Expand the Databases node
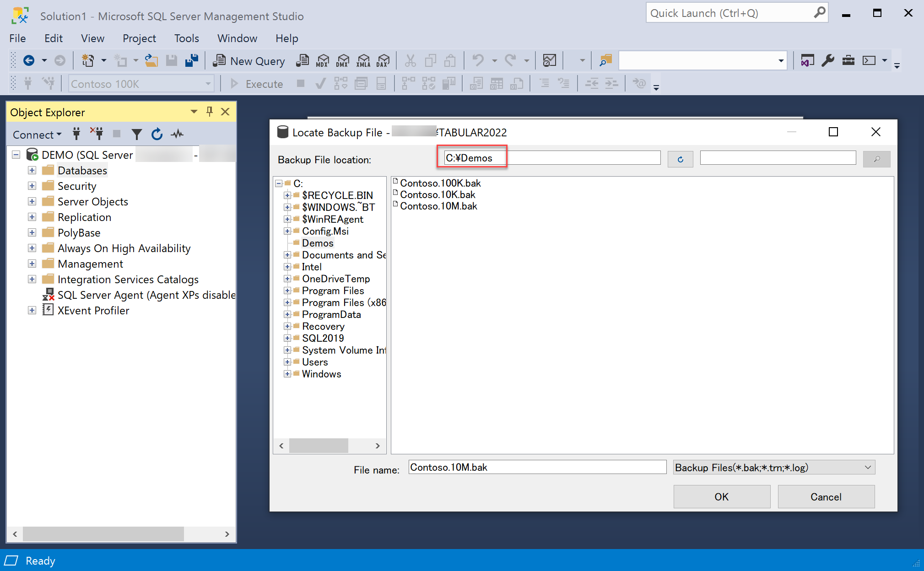The image size is (924, 571). coord(32,170)
